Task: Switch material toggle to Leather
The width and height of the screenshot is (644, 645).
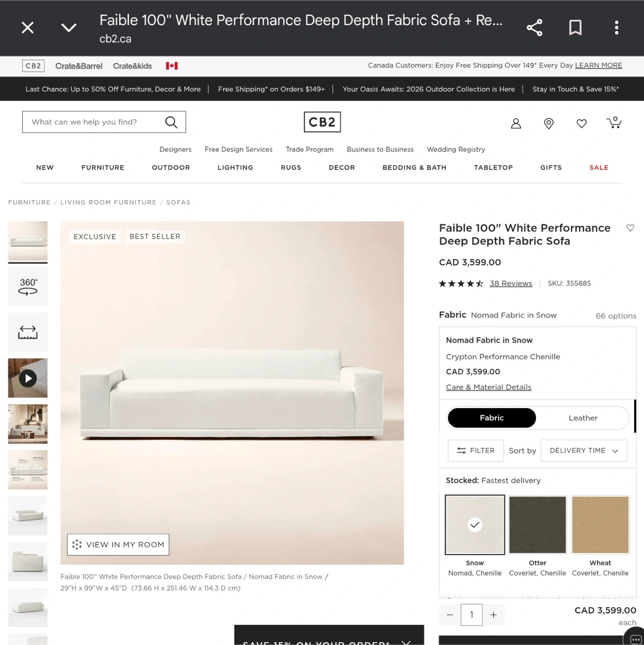Action: tap(583, 418)
